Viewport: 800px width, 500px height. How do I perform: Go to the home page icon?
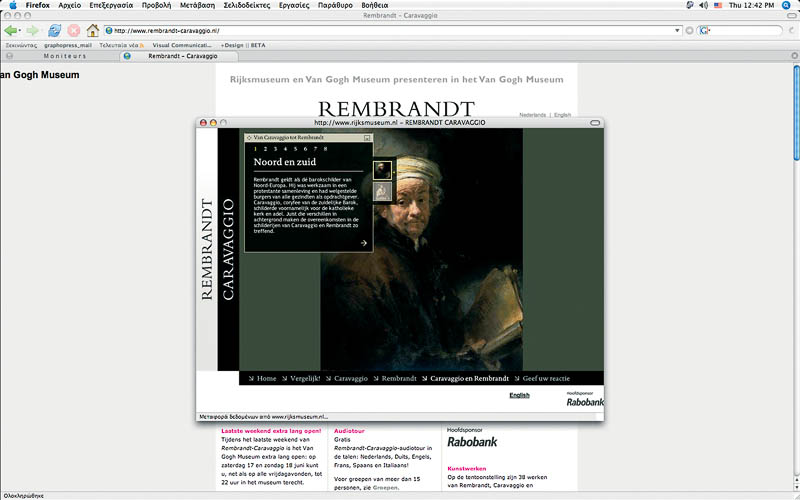[x=92, y=31]
